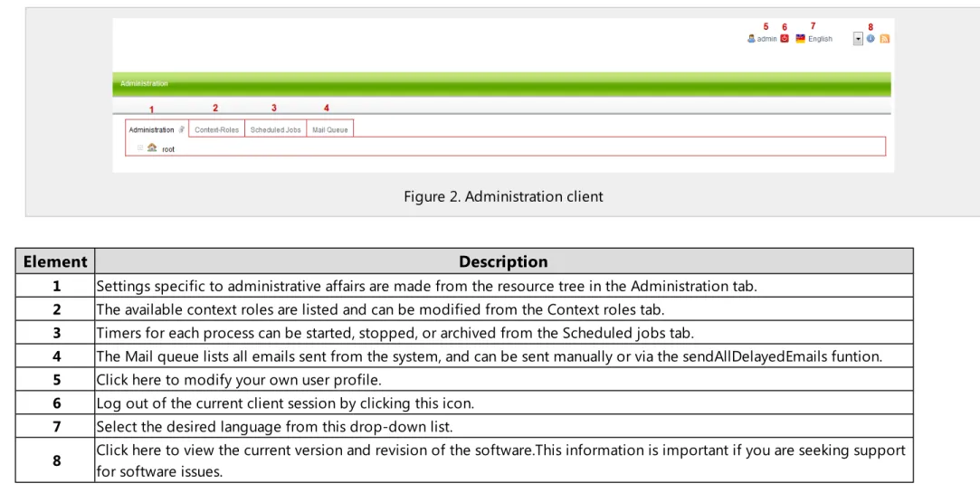980x493 pixels.
Task: Click the Administration title in green bar
Action: coord(144,83)
